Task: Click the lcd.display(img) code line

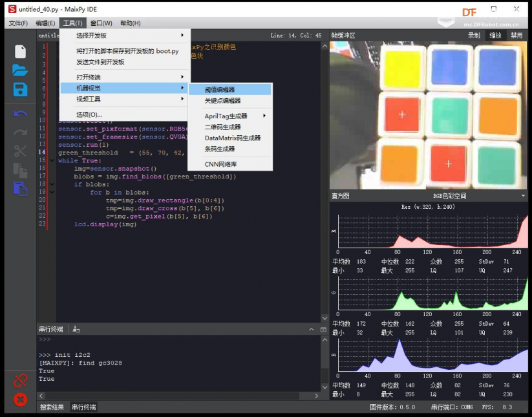Action: pyautogui.click(x=105, y=224)
